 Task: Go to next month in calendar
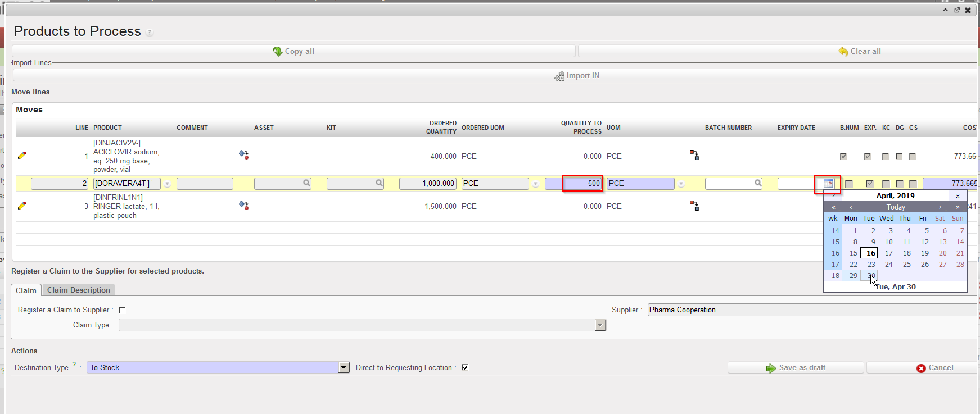pos(940,207)
